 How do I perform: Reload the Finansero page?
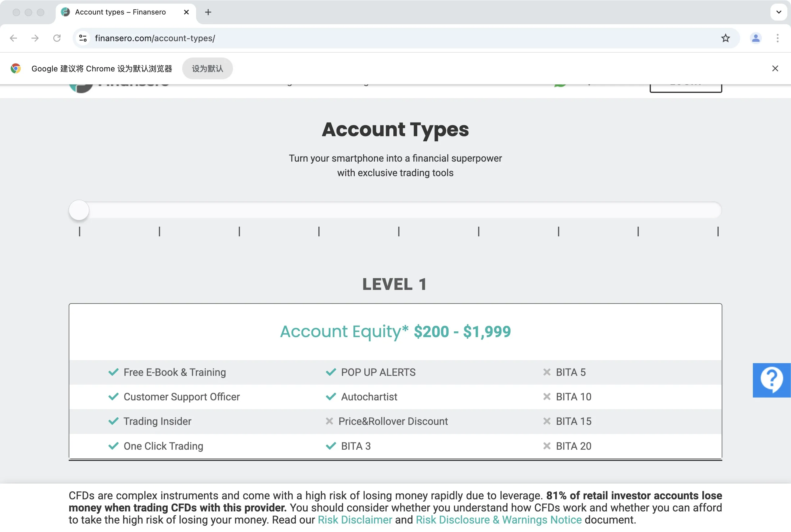coord(57,38)
